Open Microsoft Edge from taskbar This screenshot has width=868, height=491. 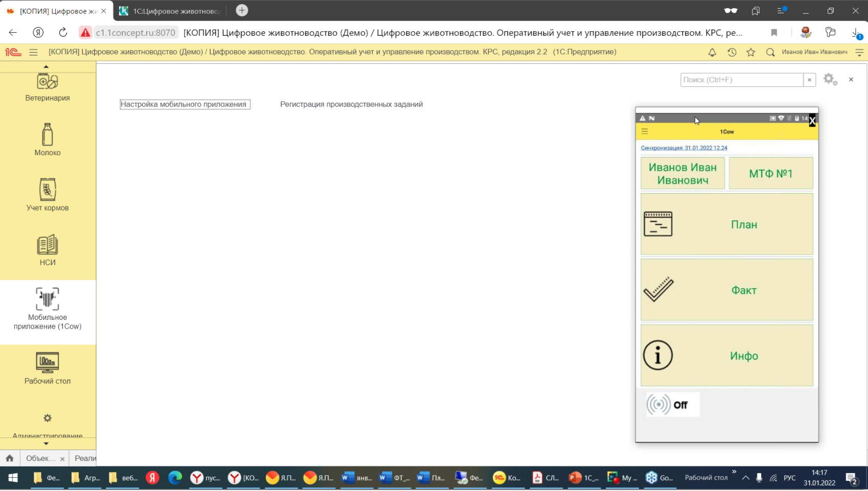click(175, 478)
